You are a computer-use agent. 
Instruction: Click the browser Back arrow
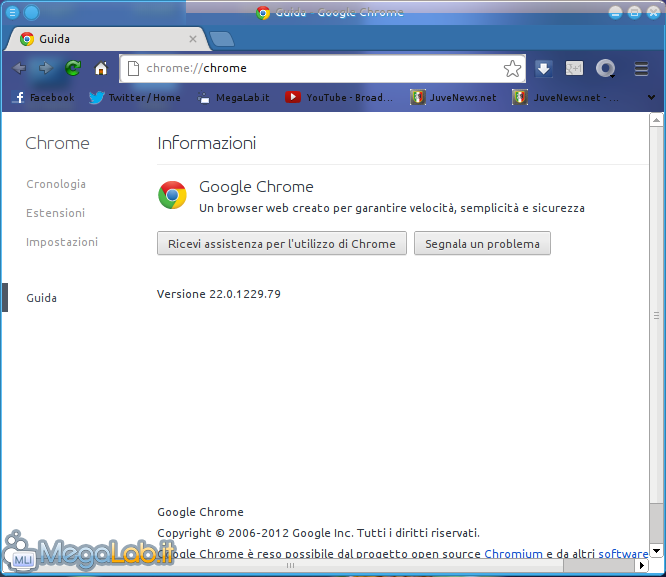(19, 68)
